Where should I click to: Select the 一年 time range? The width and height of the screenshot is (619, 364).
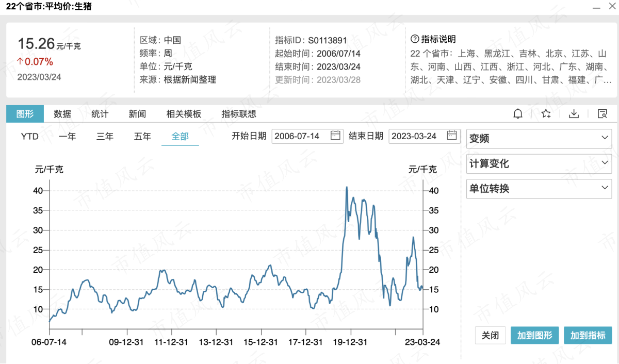[x=67, y=137]
